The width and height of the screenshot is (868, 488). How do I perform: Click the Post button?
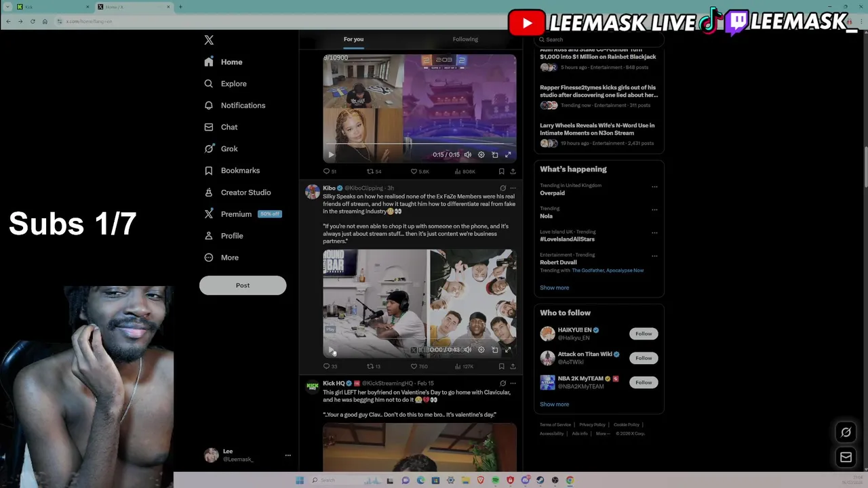pos(243,285)
